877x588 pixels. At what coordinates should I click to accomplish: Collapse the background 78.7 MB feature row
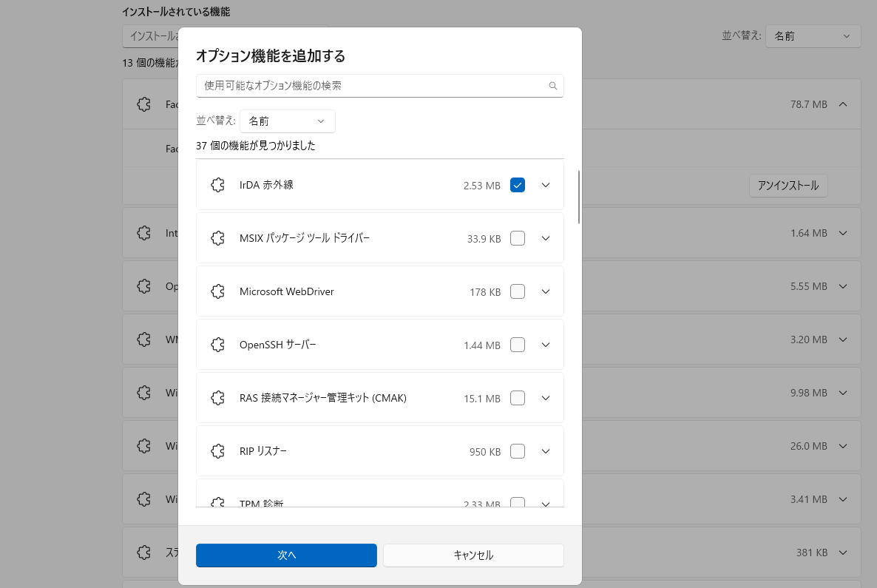click(x=843, y=104)
